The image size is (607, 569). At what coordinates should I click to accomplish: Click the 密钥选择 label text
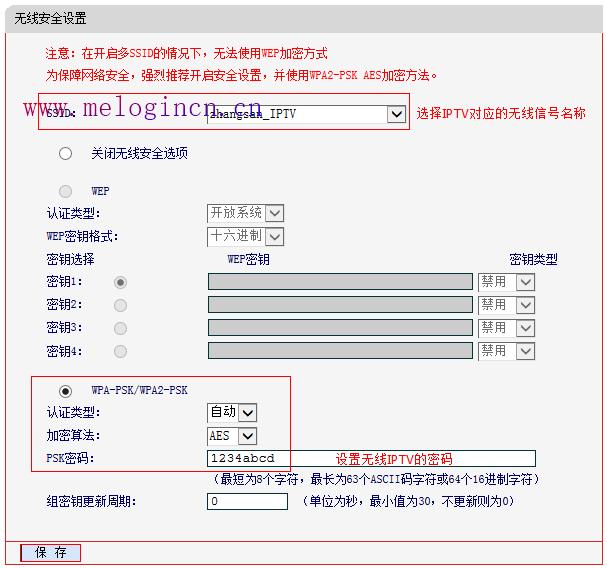pyautogui.click(x=70, y=259)
